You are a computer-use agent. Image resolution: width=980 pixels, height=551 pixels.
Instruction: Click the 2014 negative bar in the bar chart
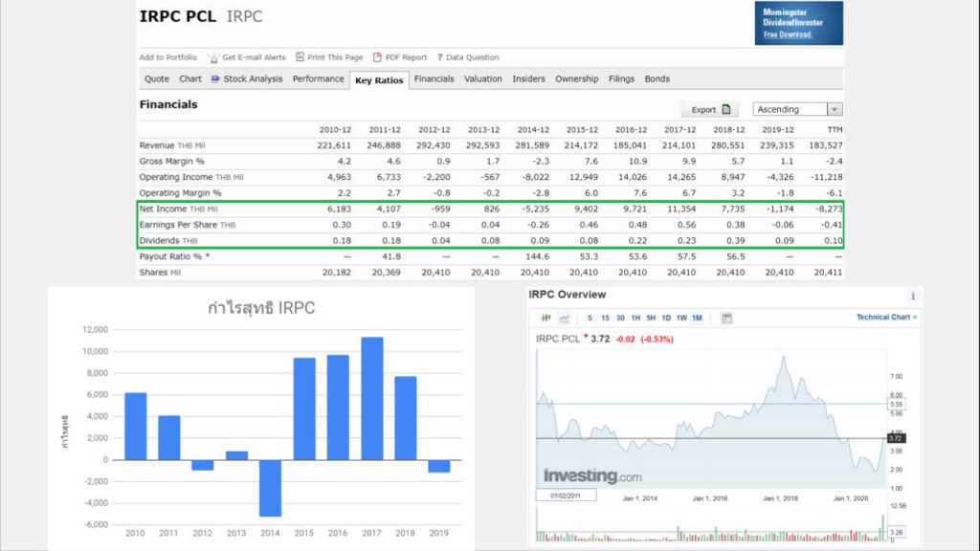(x=270, y=488)
